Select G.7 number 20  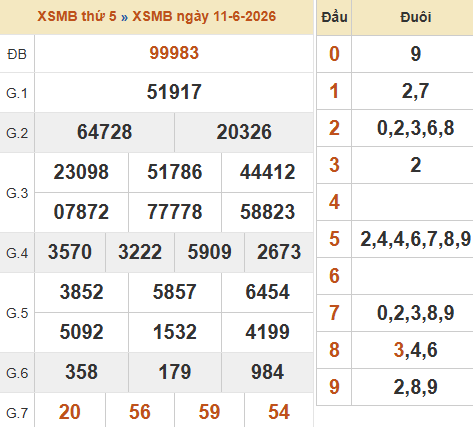coord(70,412)
